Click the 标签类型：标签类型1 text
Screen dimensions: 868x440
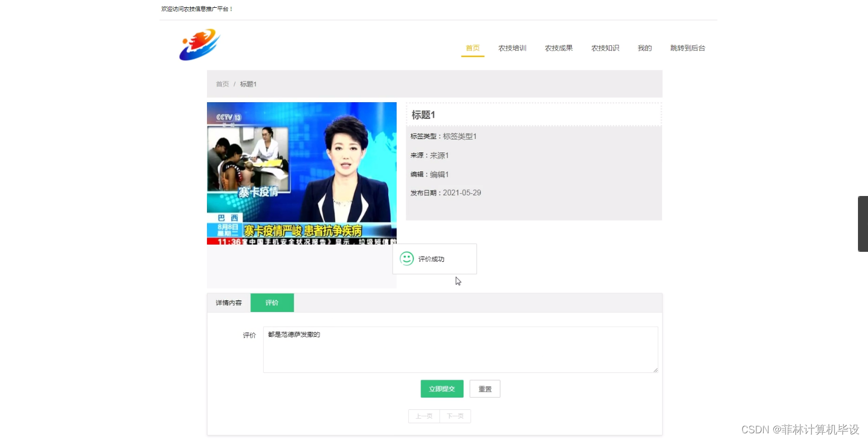(x=443, y=136)
